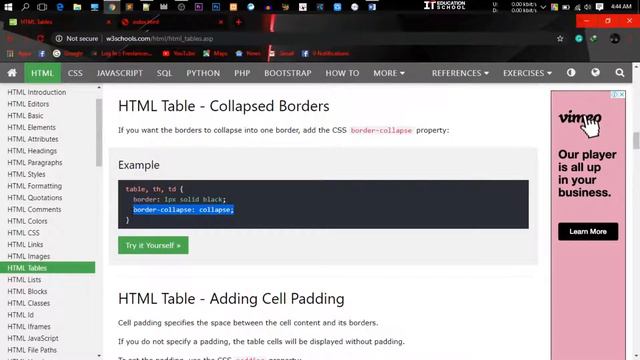Reload the current Chrome page
Screen dimensions: 640x360
(x=40, y=38)
